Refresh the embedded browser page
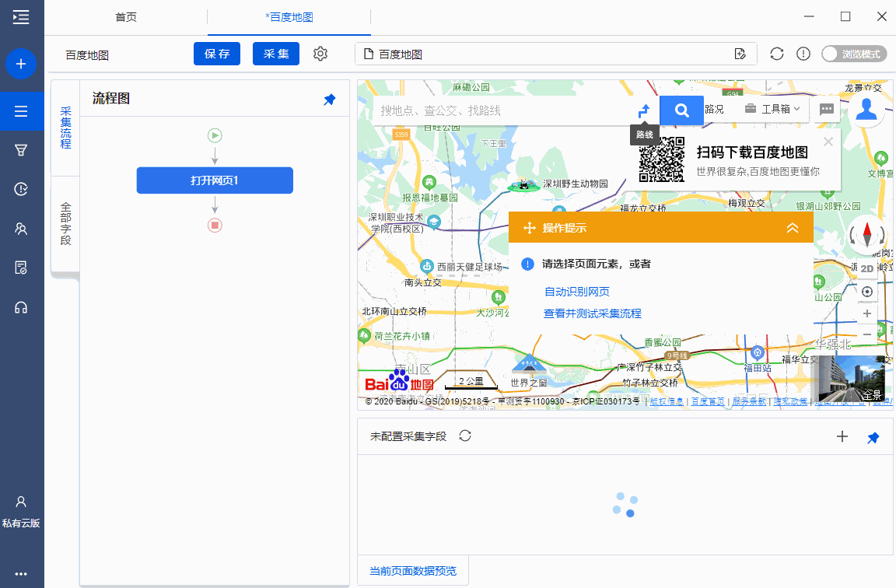This screenshot has width=896, height=588. point(776,54)
